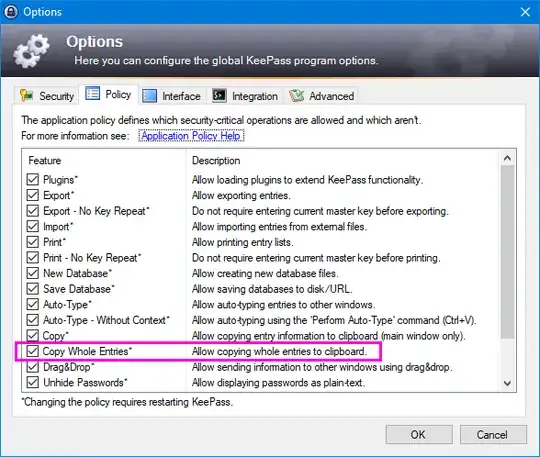The height and width of the screenshot is (457, 540).
Task: Click the Integration tab console icon
Action: 219,95
